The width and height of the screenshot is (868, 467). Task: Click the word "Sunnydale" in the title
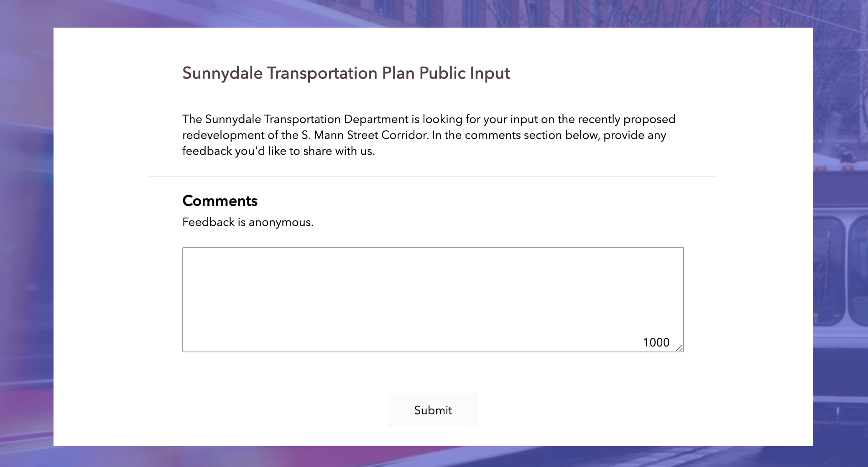point(222,73)
